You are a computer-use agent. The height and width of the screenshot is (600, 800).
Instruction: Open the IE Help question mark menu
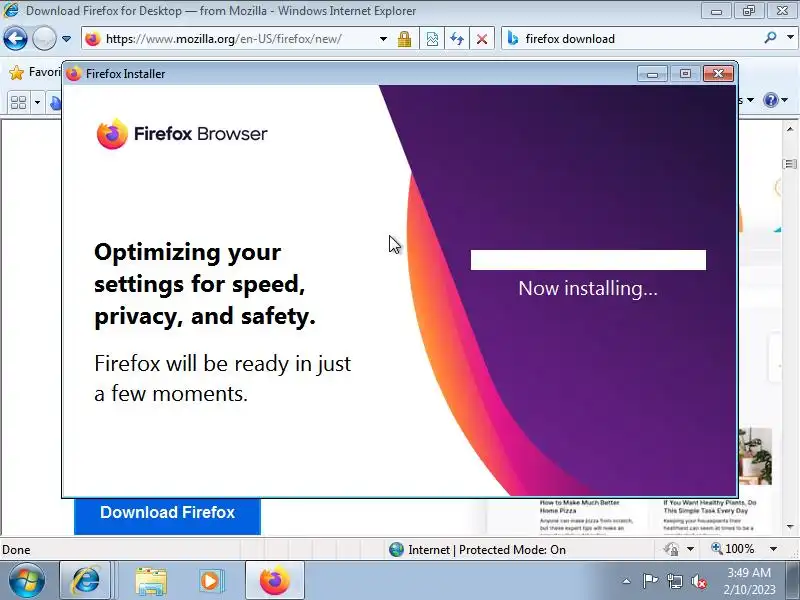(x=770, y=100)
